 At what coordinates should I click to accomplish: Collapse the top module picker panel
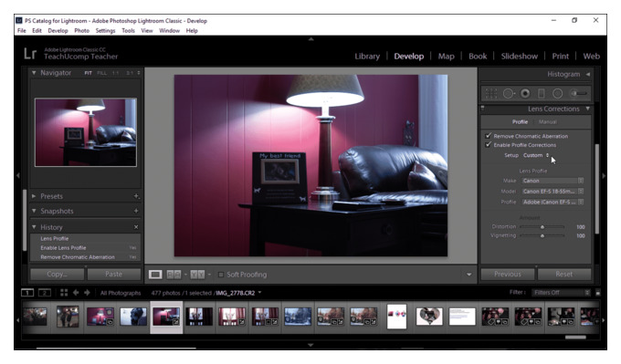pos(310,39)
